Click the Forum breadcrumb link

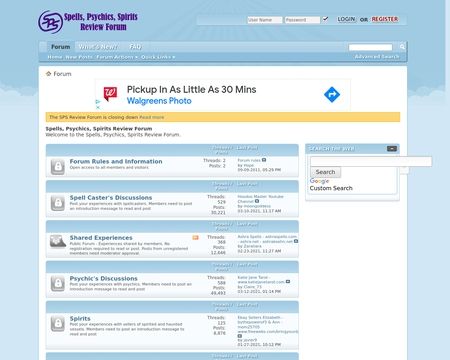[62, 74]
